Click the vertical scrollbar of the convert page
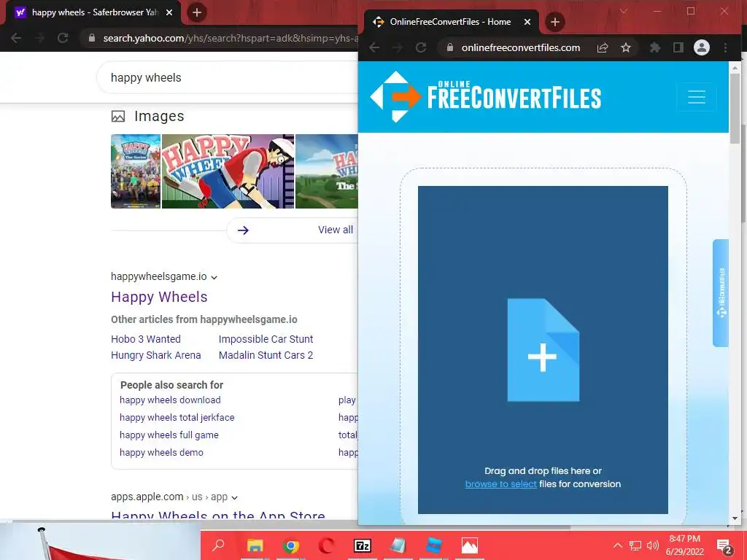747x560 pixels. click(x=735, y=109)
